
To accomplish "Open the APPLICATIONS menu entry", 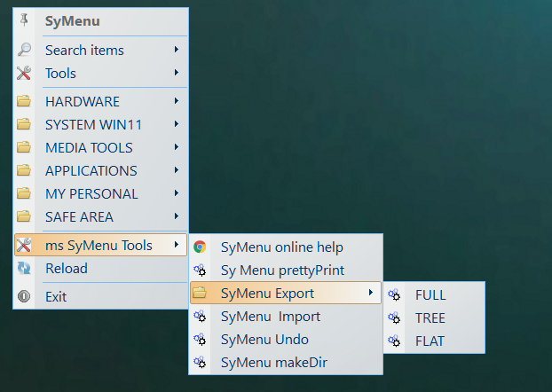I will tap(100, 170).
